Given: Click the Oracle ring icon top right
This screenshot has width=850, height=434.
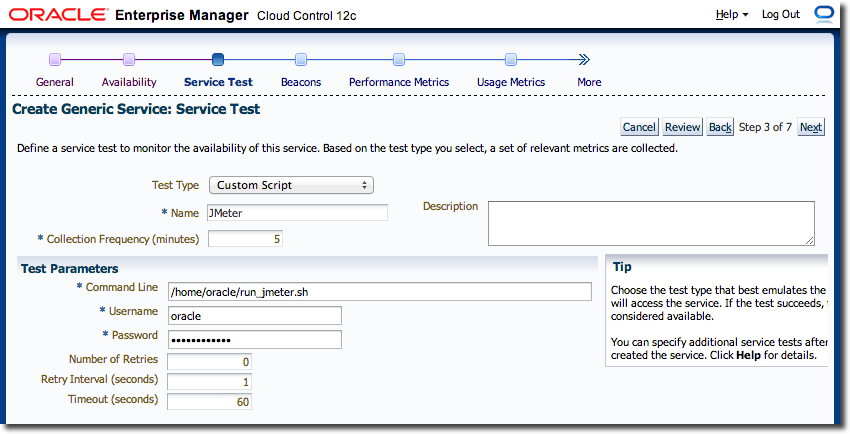Looking at the screenshot, I should click(x=824, y=14).
